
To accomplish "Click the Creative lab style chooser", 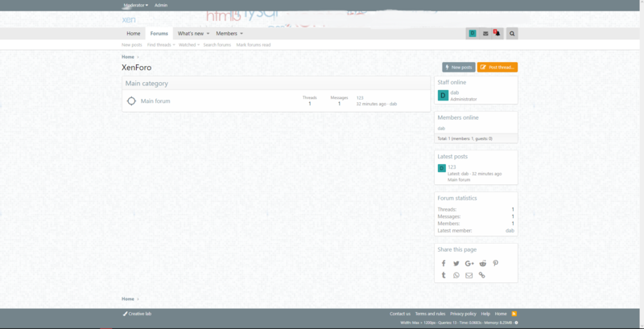I will pos(137,314).
